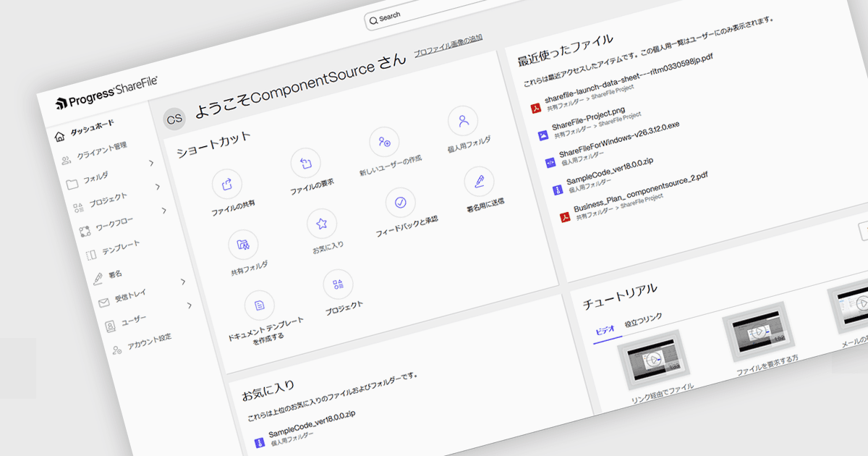
Task: Open SampleCode_ver18.0.0.zip in recent files
Action: [610, 171]
